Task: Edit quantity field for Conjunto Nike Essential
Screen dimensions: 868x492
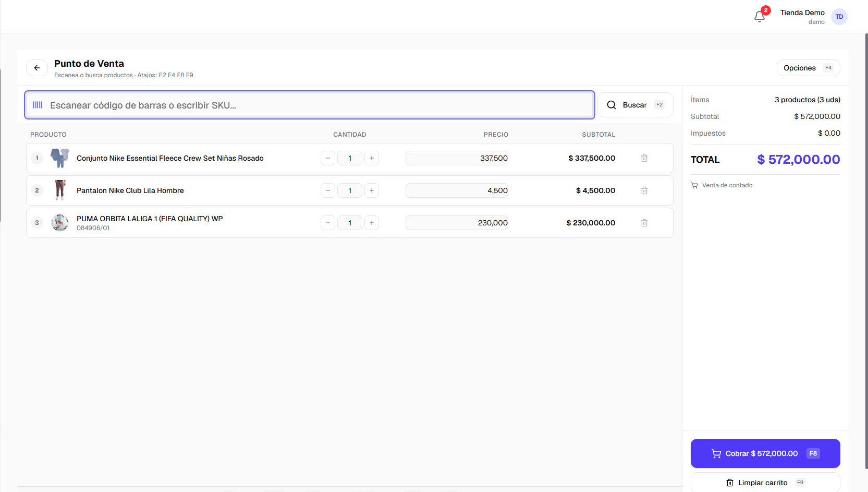Action: [350, 158]
